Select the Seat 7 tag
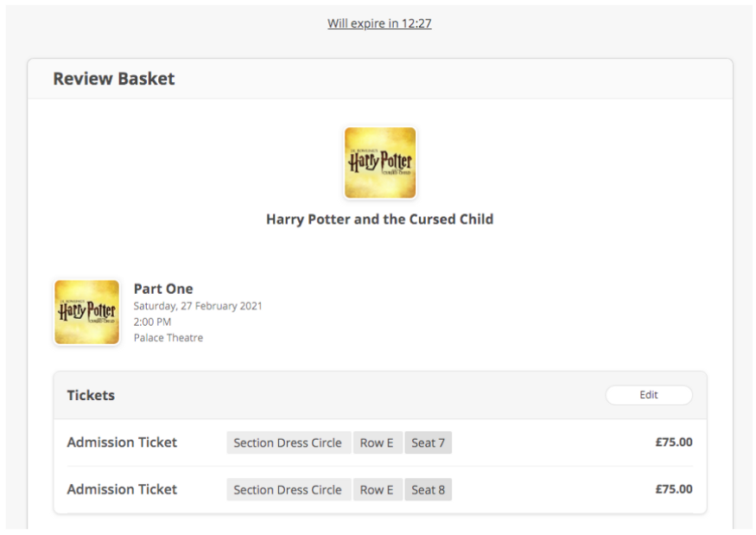This screenshot has width=756, height=535. pyautogui.click(x=429, y=443)
